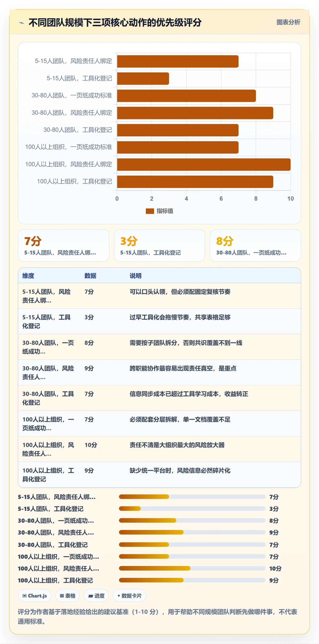Click the 图表分析 label in header
Screen dimensions: 319x644
point(288,22)
